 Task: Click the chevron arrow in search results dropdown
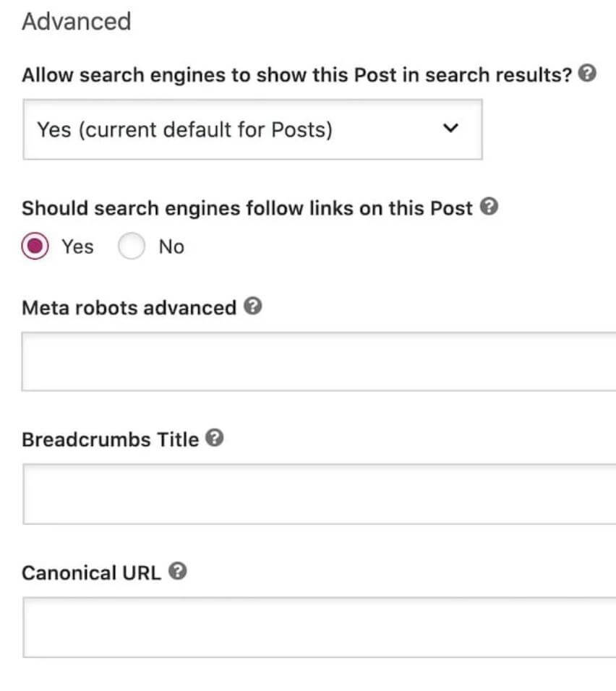pos(450,129)
